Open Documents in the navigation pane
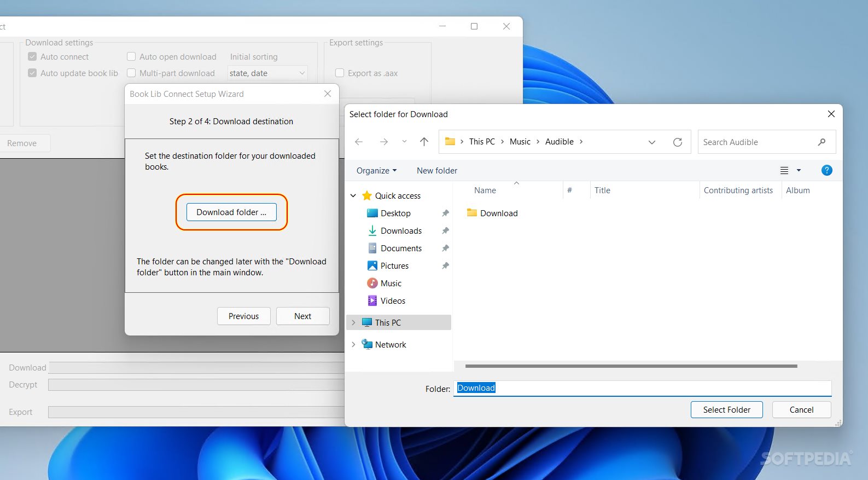868x480 pixels. 401,248
